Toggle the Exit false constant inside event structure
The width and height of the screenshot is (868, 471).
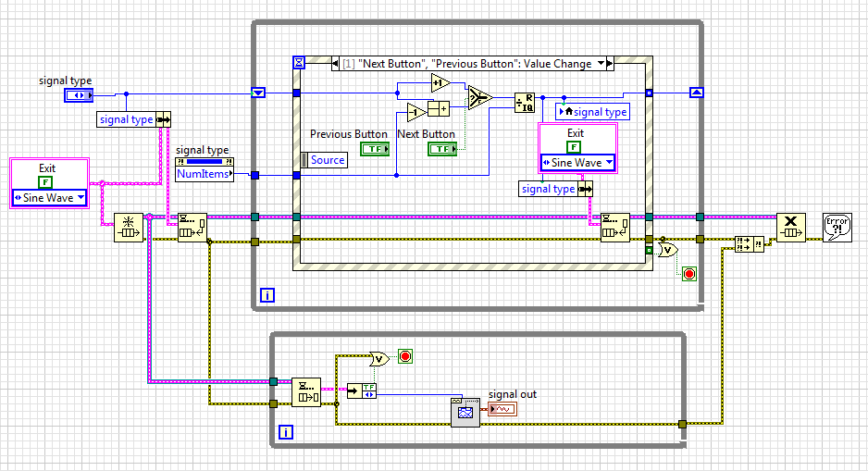(x=574, y=147)
